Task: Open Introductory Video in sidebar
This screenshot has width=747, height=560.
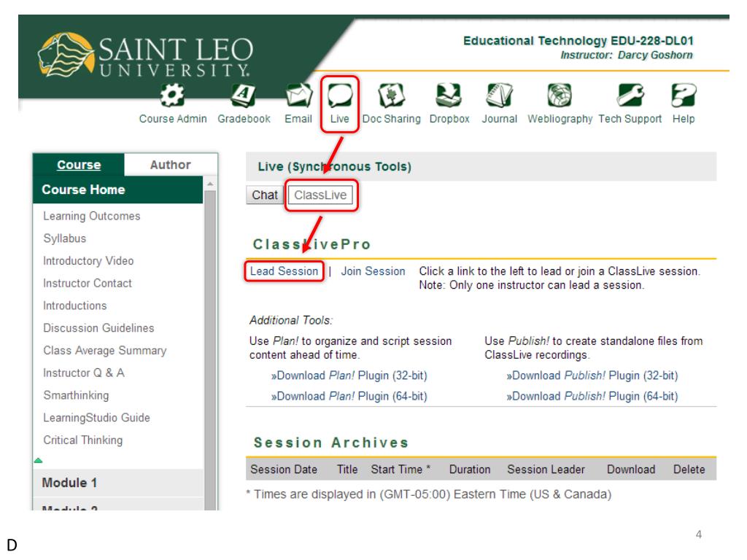Action: click(x=88, y=261)
